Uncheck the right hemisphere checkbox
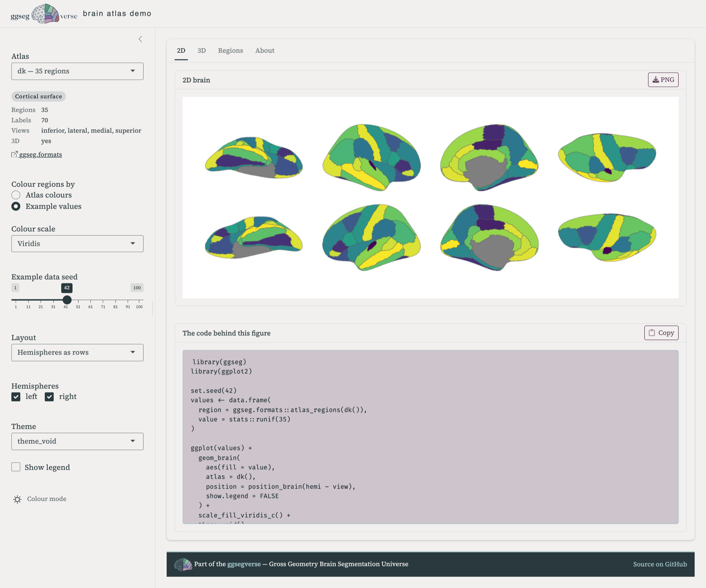Screen dimensions: 706x588 [49, 397]
